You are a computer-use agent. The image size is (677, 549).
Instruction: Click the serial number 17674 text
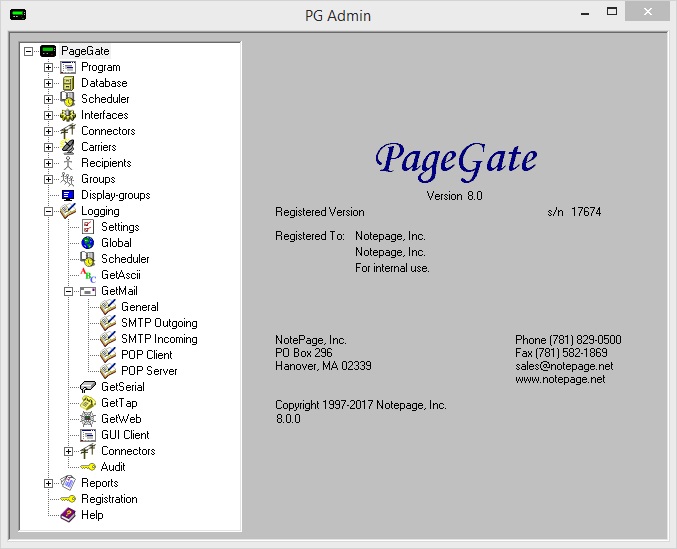coord(586,212)
